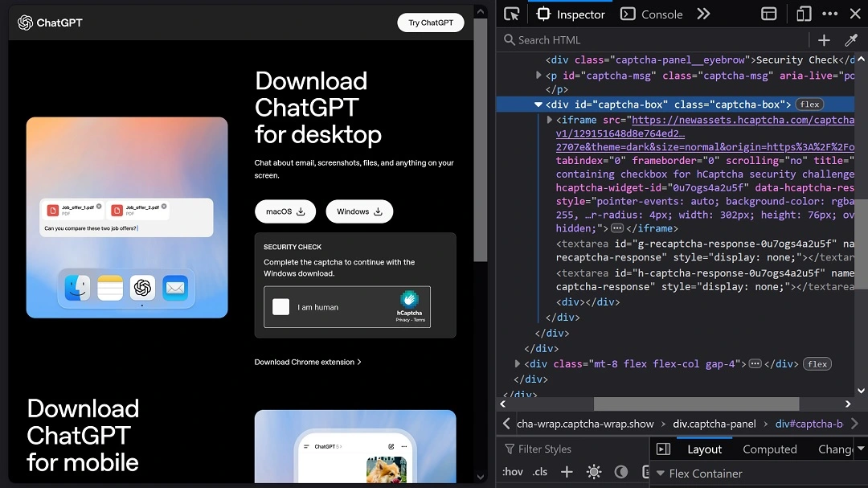The height and width of the screenshot is (488, 868).
Task: Select g-recaptcha-response textarea node
Action: coord(705,250)
